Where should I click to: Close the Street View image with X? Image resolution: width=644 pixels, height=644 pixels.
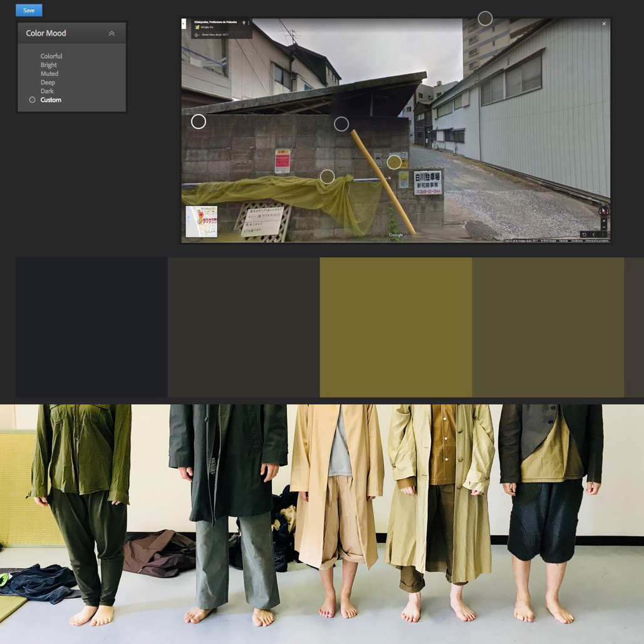pyautogui.click(x=604, y=24)
